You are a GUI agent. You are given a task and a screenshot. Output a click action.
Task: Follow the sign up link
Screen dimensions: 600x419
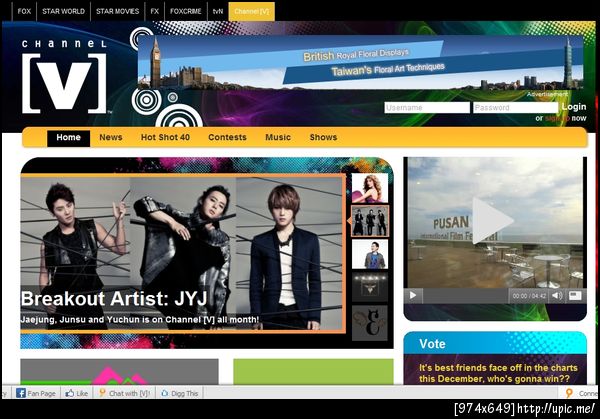click(557, 118)
